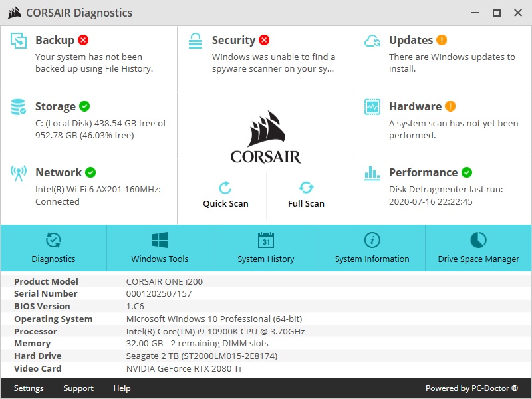
Task: Open the System History tab
Action: point(266,248)
